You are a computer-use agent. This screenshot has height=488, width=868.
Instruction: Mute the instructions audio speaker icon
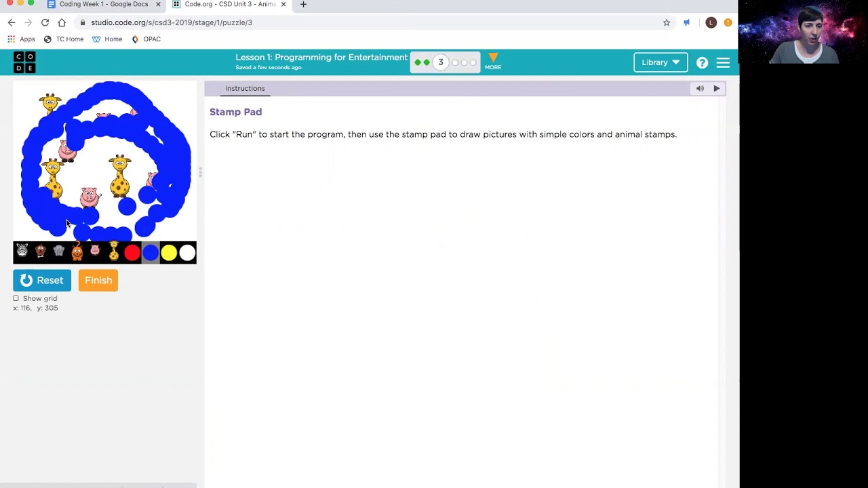pyautogui.click(x=700, y=88)
